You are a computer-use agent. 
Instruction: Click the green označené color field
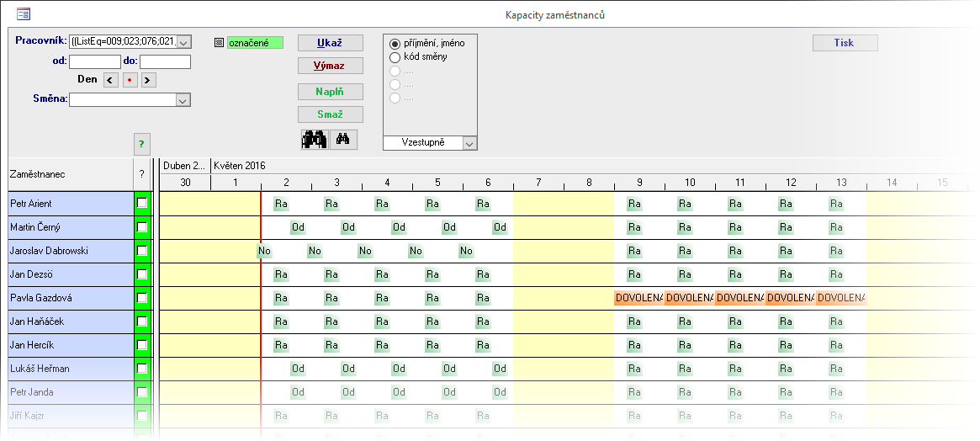[255, 43]
